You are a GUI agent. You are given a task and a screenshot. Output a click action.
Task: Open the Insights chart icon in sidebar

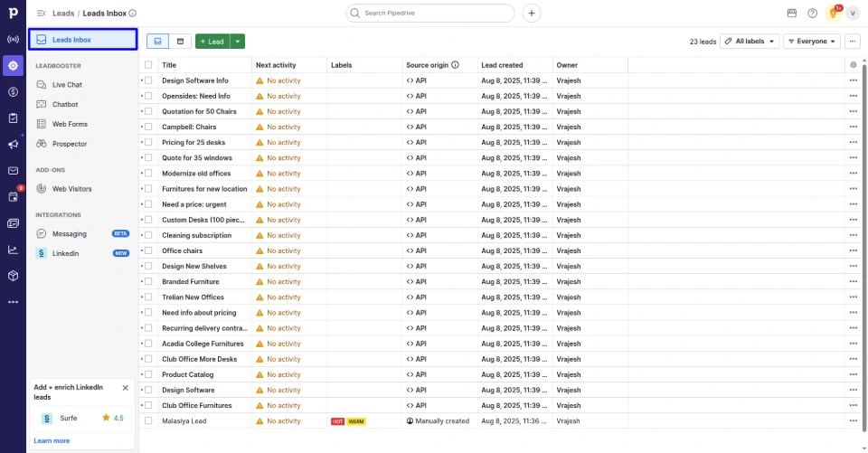pyautogui.click(x=13, y=249)
